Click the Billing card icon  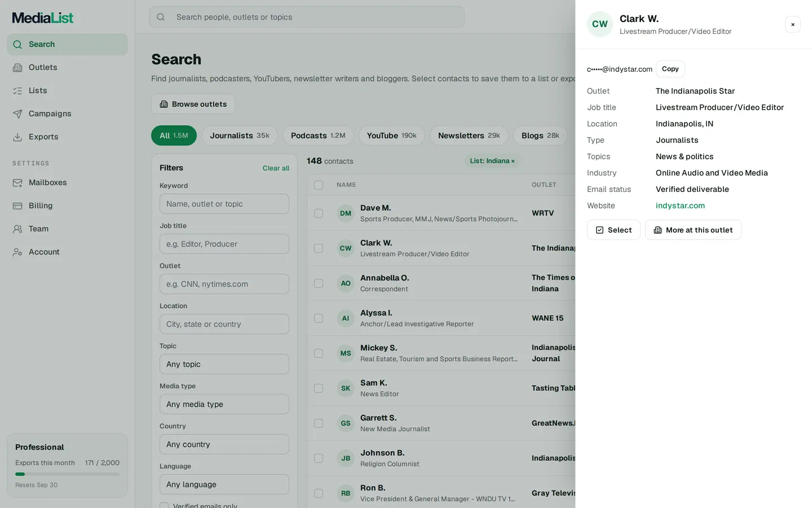pyautogui.click(x=17, y=205)
